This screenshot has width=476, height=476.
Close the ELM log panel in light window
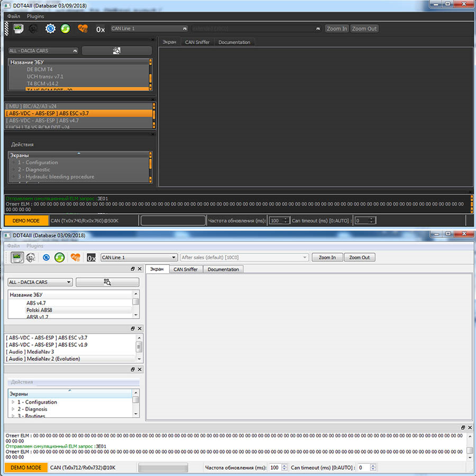pos(470,427)
